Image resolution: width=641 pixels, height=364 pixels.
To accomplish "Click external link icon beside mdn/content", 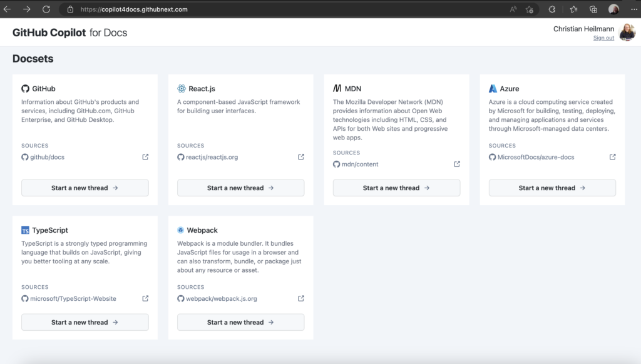I will pyautogui.click(x=456, y=164).
